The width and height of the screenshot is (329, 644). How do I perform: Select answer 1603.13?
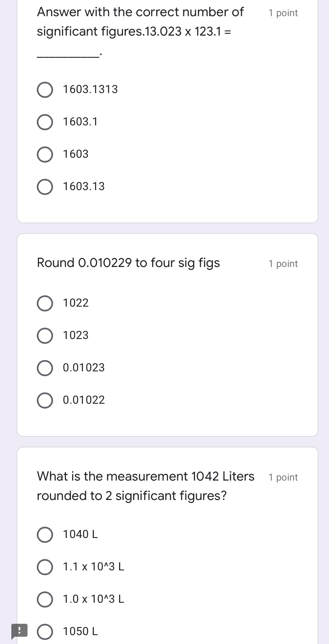pos(45,187)
